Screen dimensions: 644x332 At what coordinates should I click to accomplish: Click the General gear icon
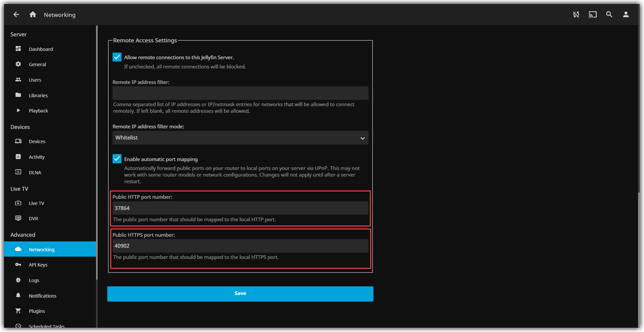click(18, 64)
